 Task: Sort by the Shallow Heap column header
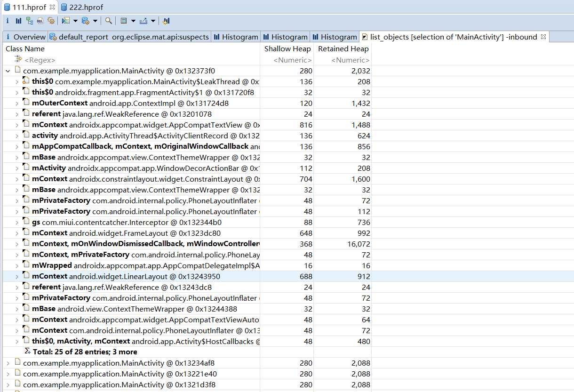[287, 48]
